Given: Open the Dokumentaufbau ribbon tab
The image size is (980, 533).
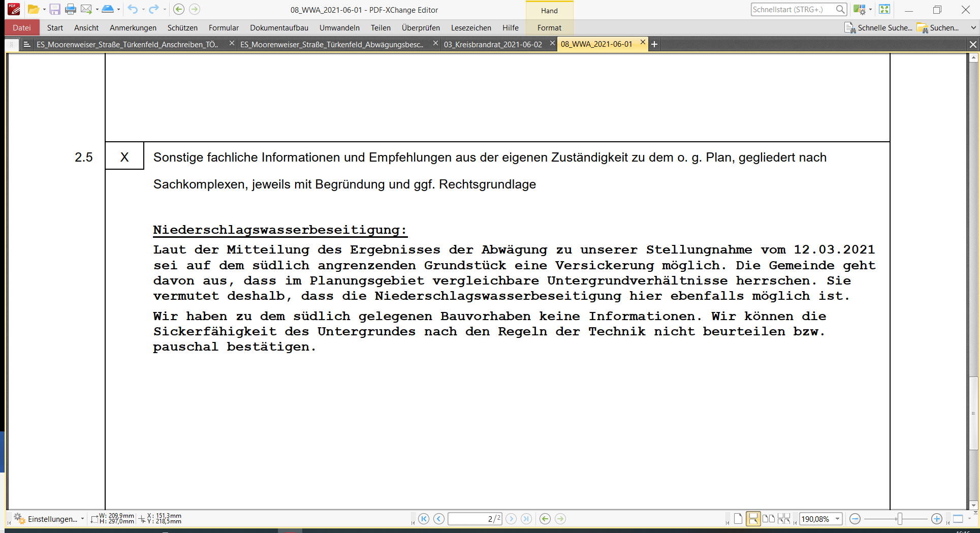Looking at the screenshot, I should (x=279, y=28).
